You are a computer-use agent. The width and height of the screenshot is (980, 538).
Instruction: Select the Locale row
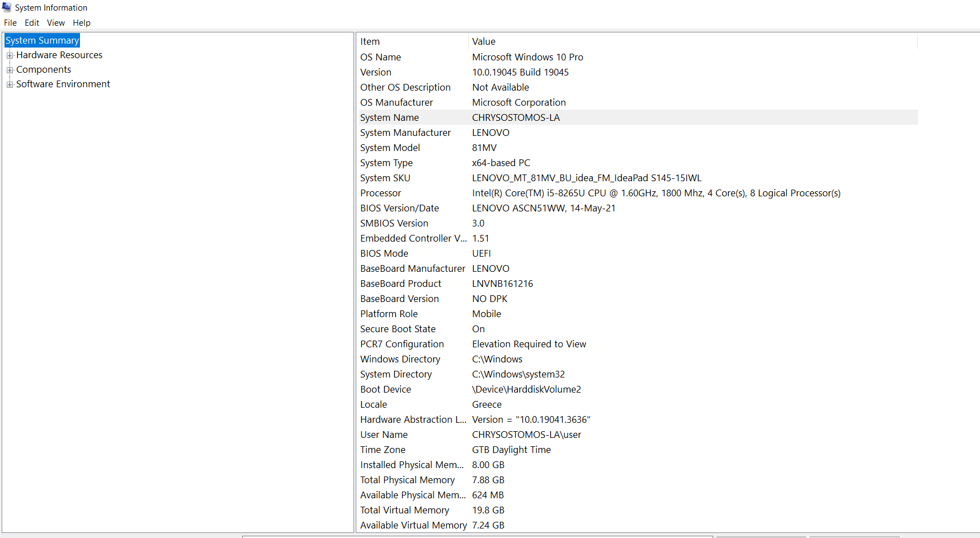click(637, 404)
